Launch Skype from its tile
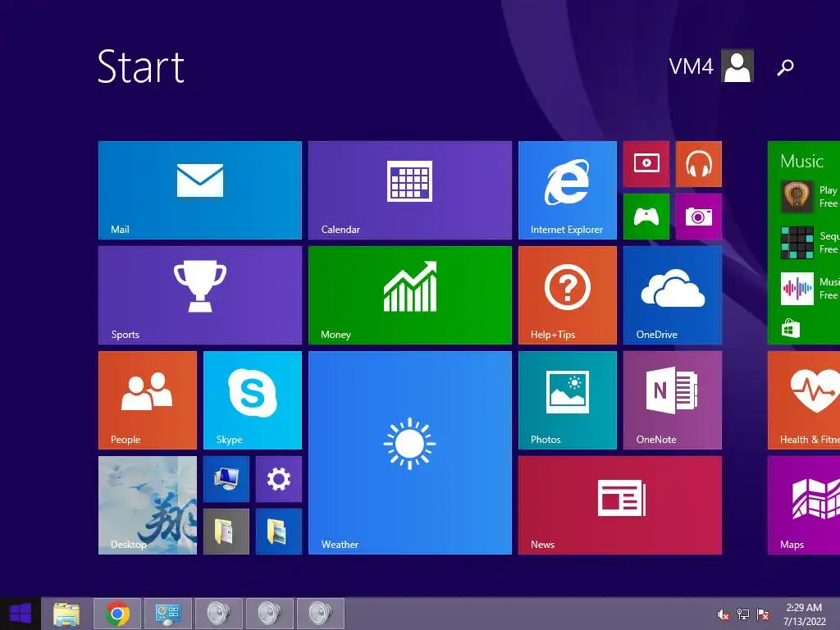Image resolution: width=840 pixels, height=630 pixels. pyautogui.click(x=253, y=400)
